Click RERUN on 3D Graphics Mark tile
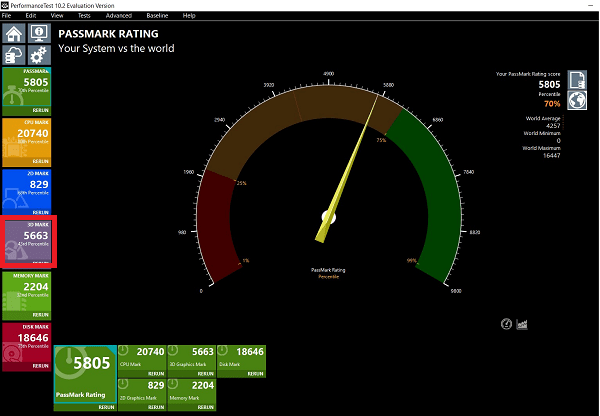 (206, 374)
